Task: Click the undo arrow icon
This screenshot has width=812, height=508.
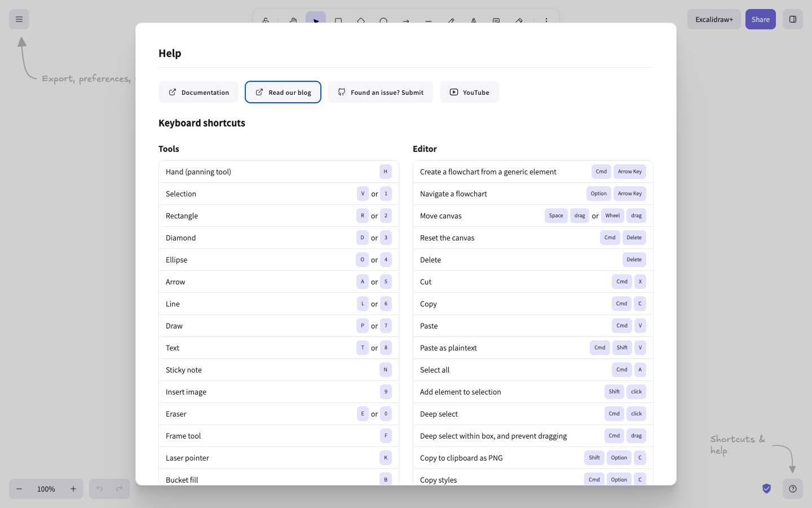Action: (99, 489)
